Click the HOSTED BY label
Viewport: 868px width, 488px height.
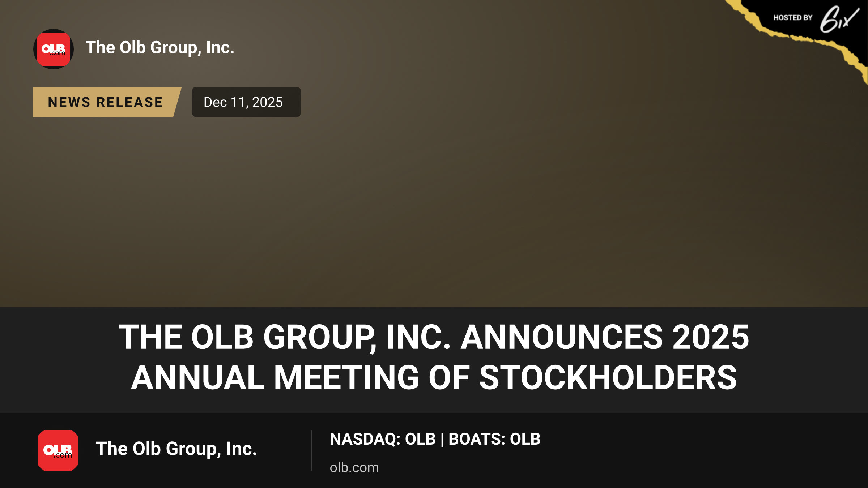(x=793, y=18)
